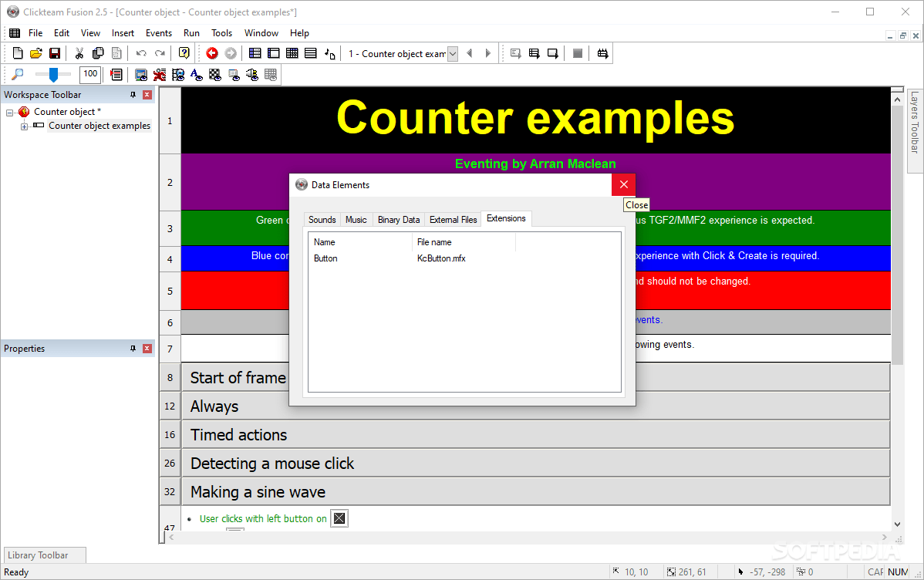This screenshot has width=924, height=580.
Task: Toggle show active objects running-man filter
Action: [159, 75]
